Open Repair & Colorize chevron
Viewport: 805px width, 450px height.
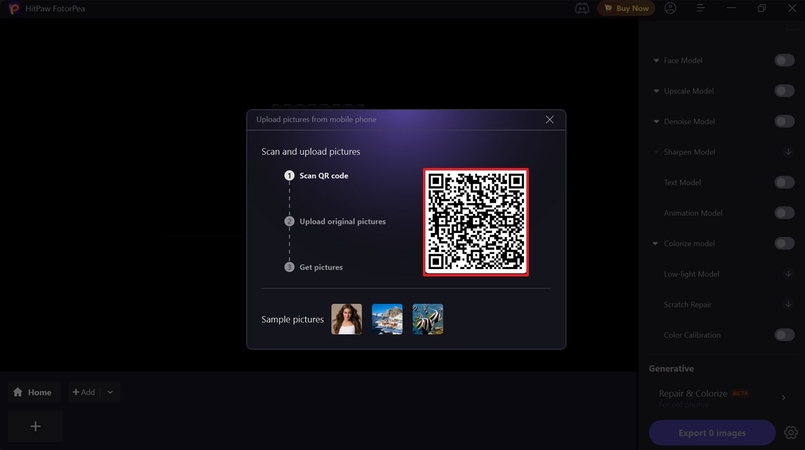pyautogui.click(x=783, y=398)
